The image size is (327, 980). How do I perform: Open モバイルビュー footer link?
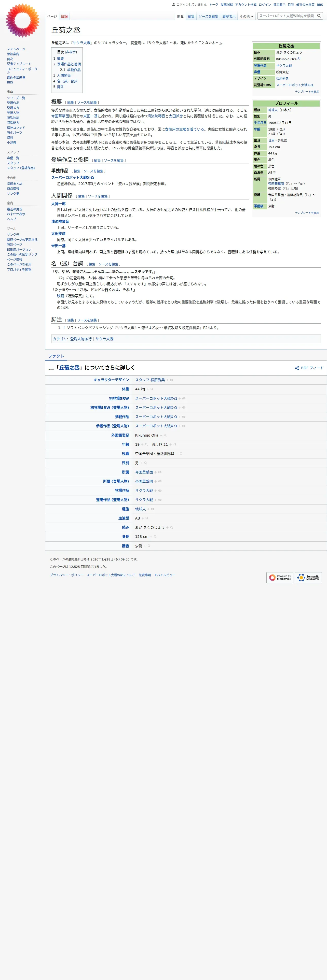click(165, 575)
